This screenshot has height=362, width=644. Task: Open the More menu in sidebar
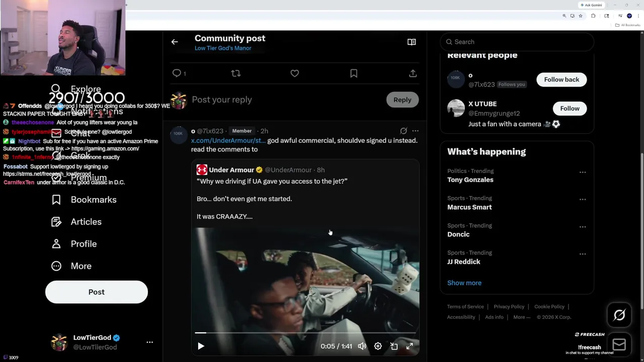coord(71,266)
